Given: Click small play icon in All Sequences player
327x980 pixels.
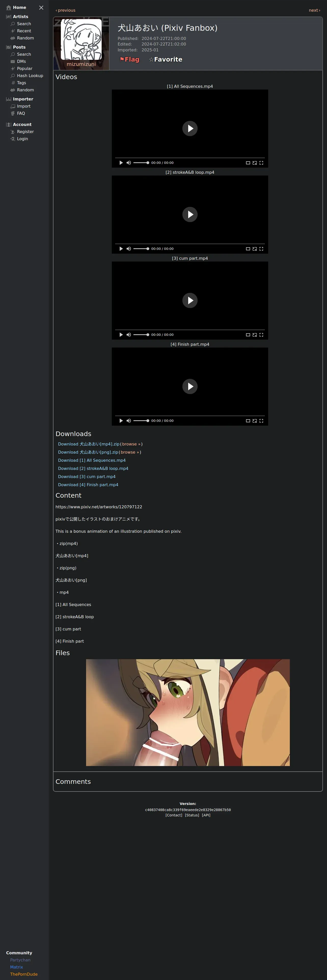Looking at the screenshot, I should click(121, 163).
